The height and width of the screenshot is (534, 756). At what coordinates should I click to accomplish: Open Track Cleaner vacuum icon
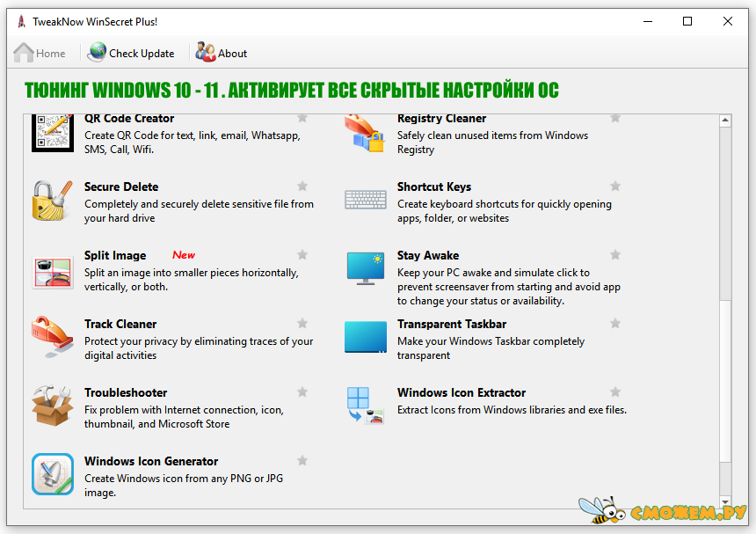point(53,337)
